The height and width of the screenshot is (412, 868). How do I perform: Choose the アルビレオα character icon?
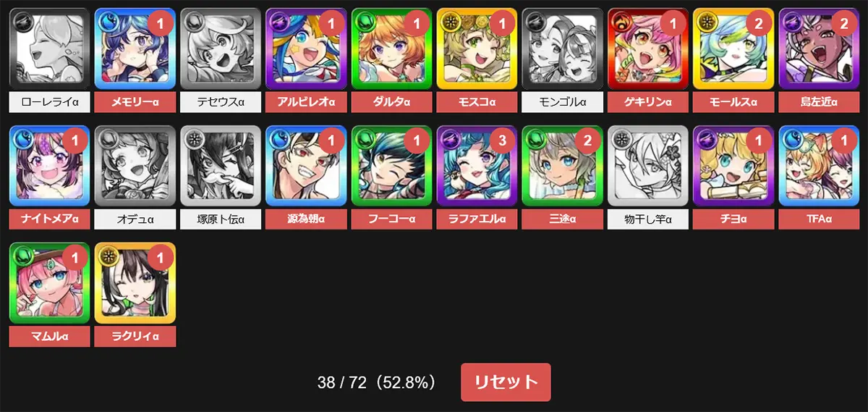point(306,49)
